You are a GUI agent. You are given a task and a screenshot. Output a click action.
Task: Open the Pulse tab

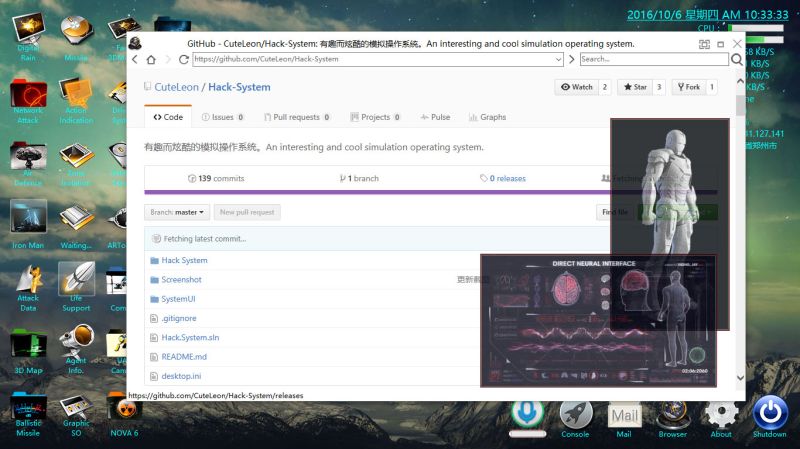click(435, 117)
